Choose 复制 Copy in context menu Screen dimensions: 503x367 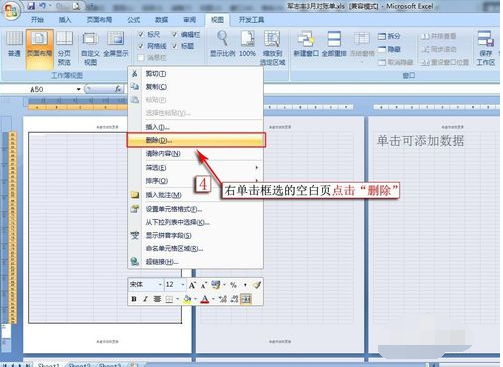point(196,87)
